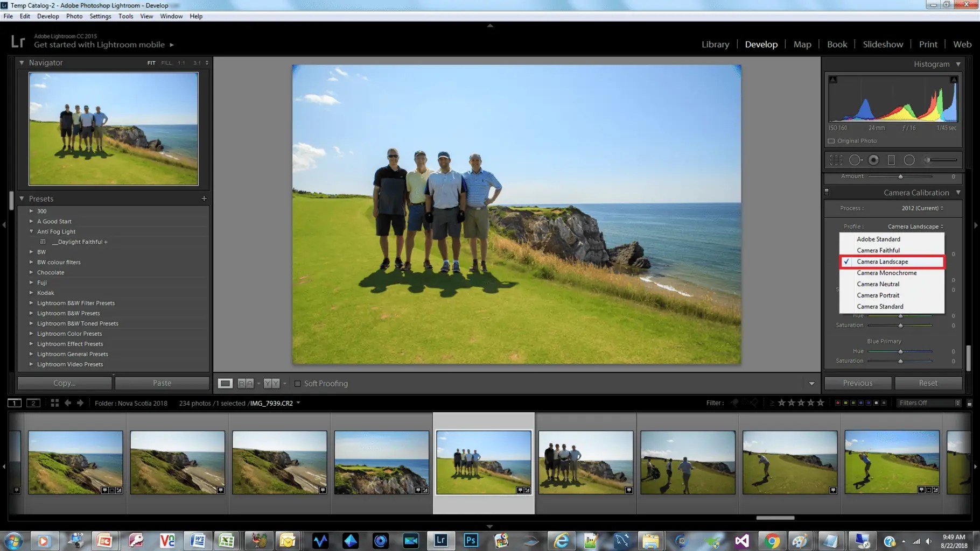Open the Develop menu
980x551 pixels.
[x=48, y=16]
